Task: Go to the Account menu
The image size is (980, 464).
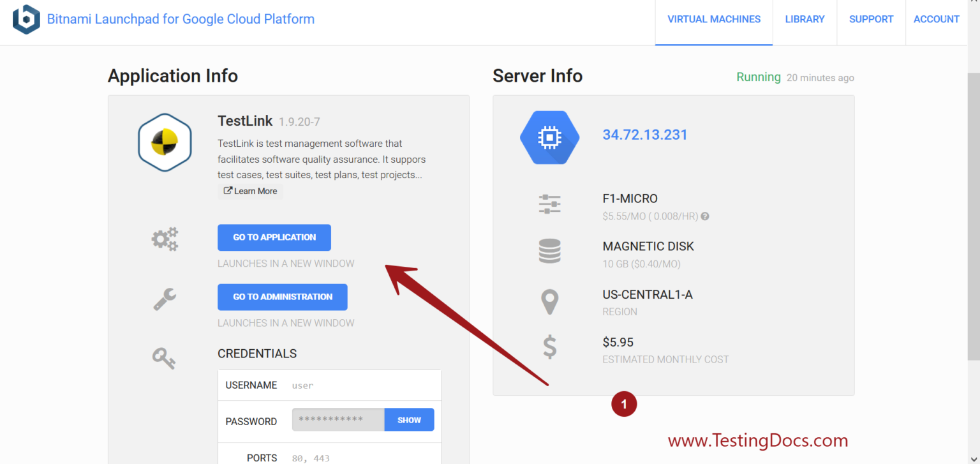Action: click(x=936, y=19)
